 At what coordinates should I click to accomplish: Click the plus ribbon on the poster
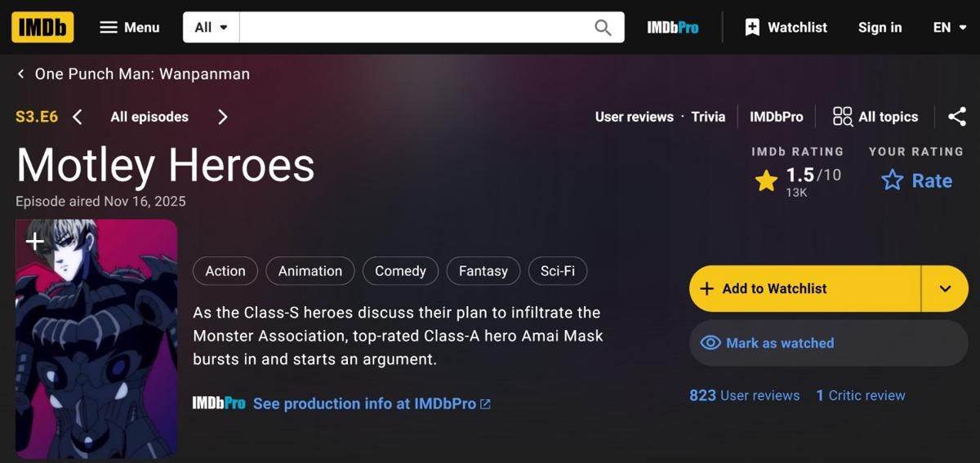(35, 242)
